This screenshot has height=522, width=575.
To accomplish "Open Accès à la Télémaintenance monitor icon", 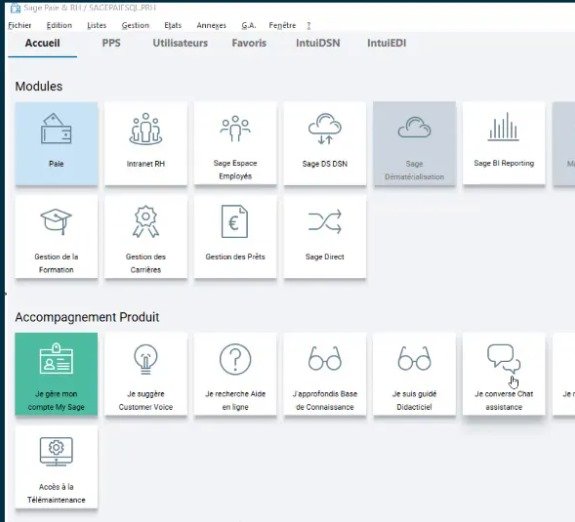I will [x=56, y=451].
